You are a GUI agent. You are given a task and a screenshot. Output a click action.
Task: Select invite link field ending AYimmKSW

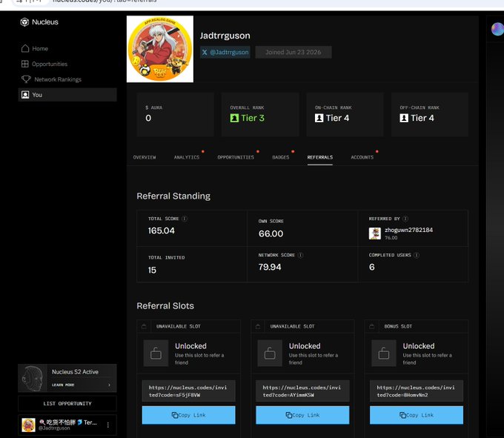(x=302, y=391)
